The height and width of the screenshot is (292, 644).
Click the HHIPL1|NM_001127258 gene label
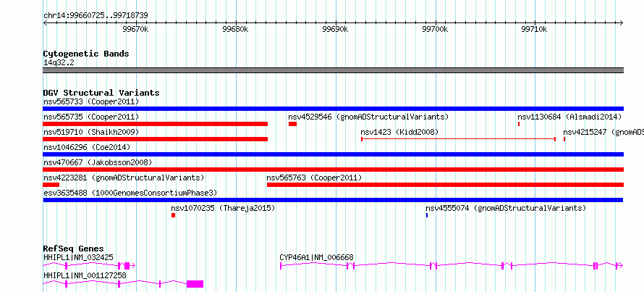[x=85, y=275]
